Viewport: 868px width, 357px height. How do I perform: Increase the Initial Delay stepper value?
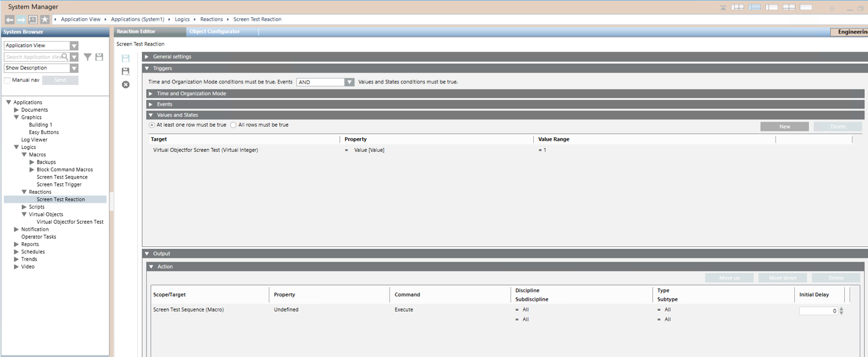pyautogui.click(x=842, y=309)
